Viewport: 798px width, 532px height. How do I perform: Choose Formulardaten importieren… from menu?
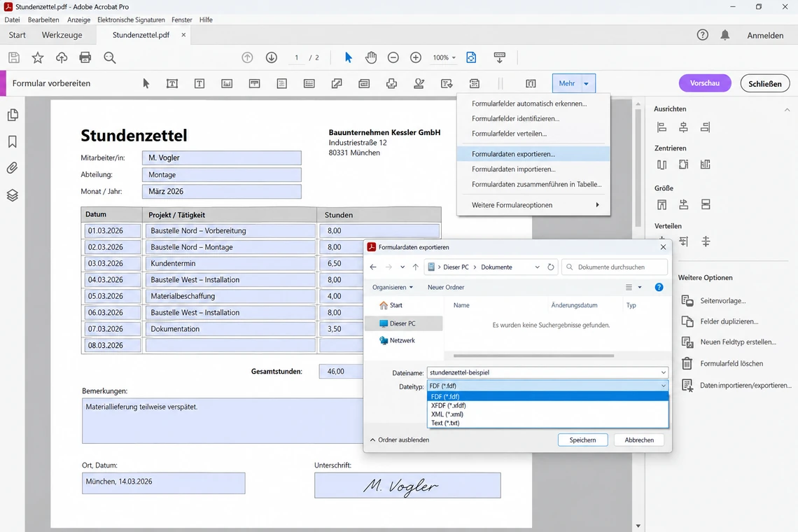pos(533,169)
